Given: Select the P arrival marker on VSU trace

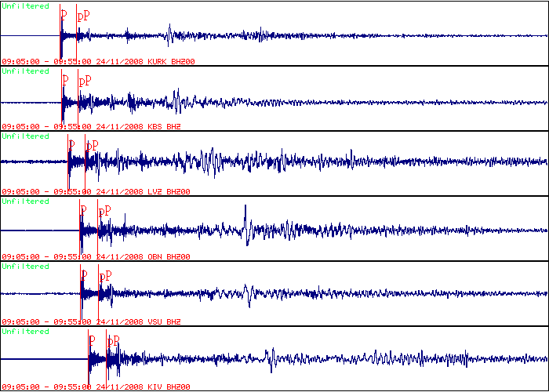Looking at the screenshot, I should click(83, 275).
